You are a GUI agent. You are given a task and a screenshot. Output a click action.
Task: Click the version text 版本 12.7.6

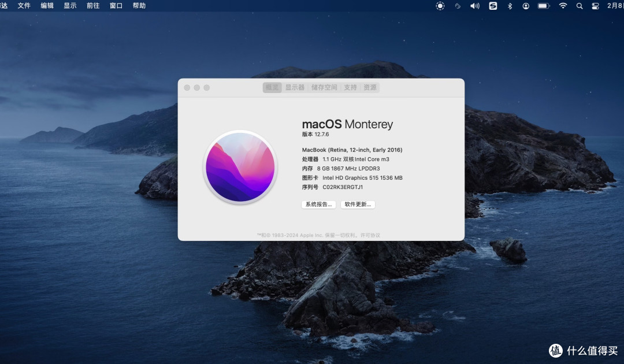pos(315,135)
